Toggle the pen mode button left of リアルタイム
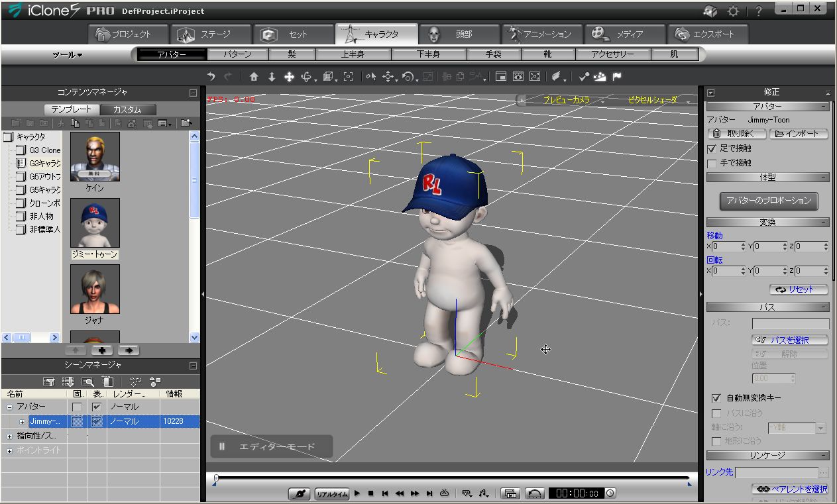This screenshot has height=504, width=837. pos(300,494)
